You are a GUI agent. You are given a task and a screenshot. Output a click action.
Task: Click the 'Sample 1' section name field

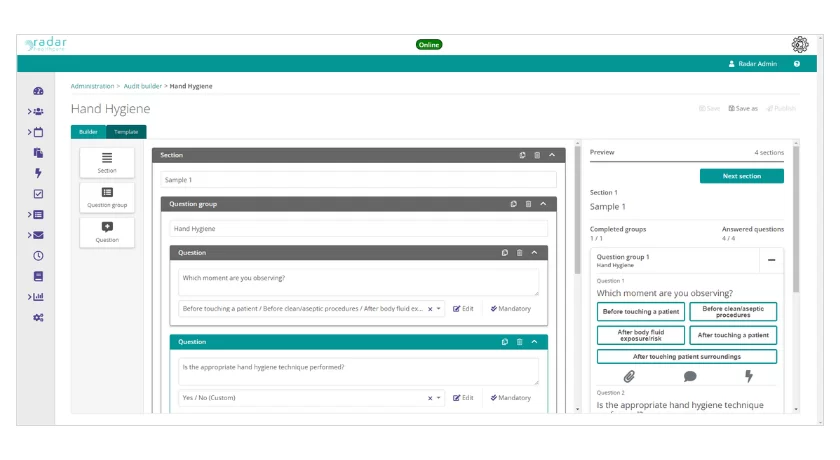pos(358,180)
